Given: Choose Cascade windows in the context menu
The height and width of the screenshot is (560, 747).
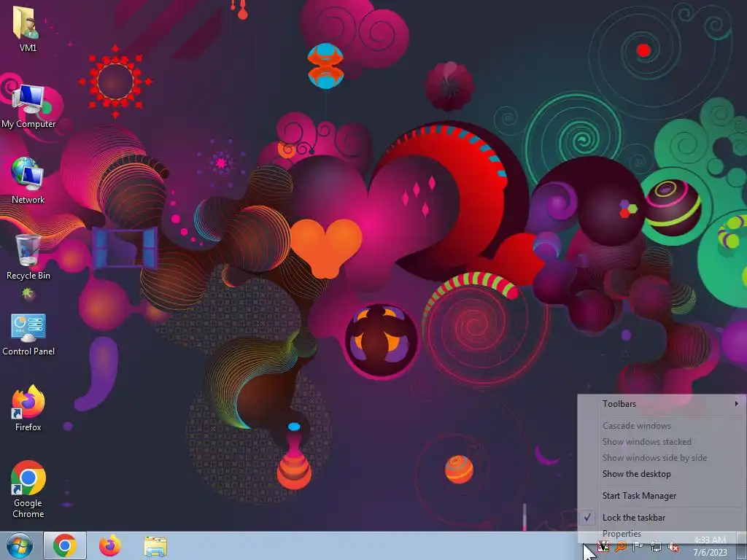Looking at the screenshot, I should coord(662,426).
